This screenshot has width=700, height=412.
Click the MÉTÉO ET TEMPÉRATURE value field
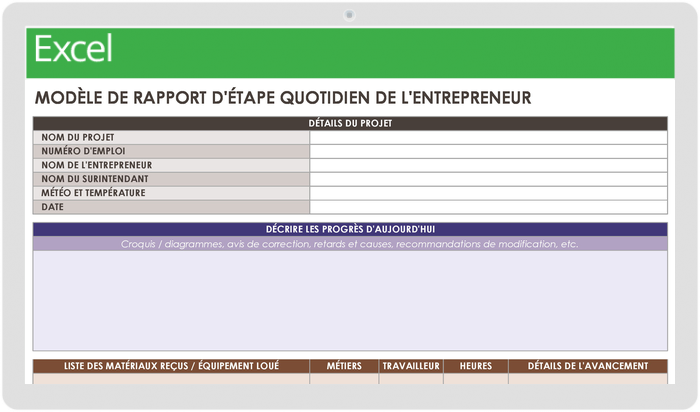(x=488, y=193)
